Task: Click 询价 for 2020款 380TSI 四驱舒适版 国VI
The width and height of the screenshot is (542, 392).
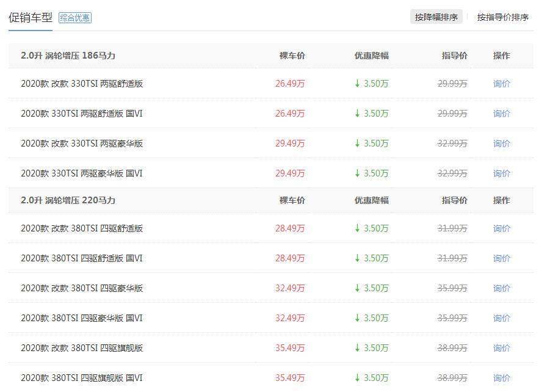Action: (x=502, y=258)
